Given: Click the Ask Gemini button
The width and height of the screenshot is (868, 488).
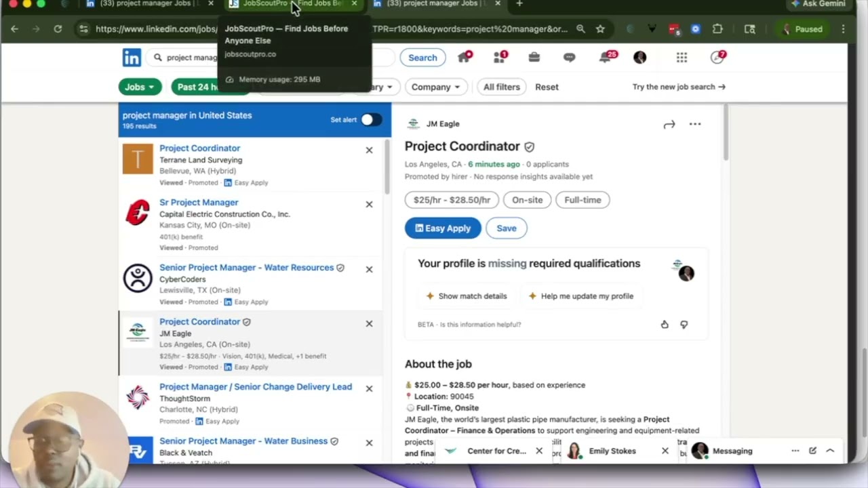Looking at the screenshot, I should tap(818, 4).
